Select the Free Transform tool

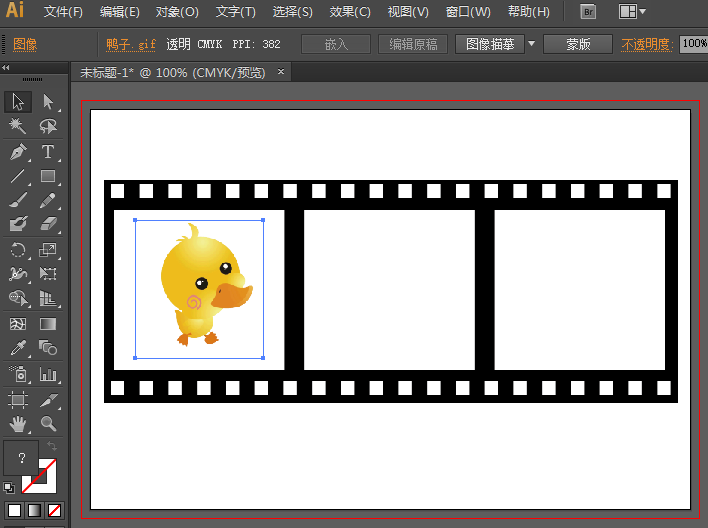[x=48, y=273]
